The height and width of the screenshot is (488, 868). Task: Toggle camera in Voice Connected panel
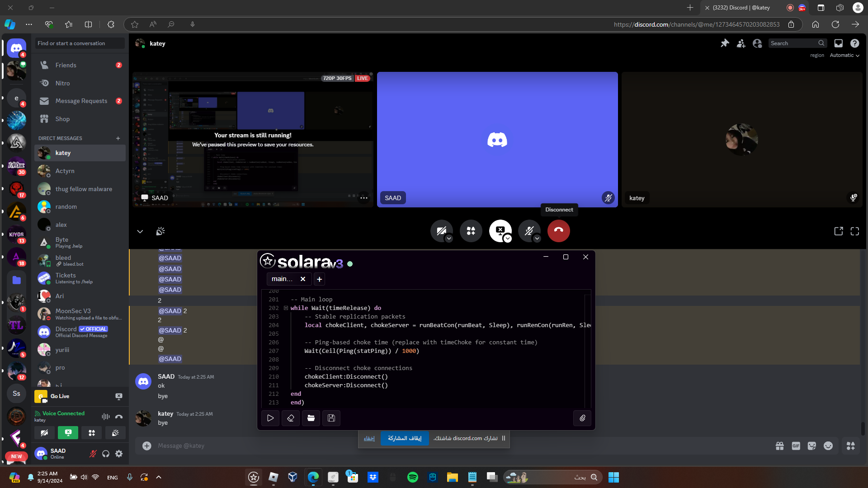point(44,433)
